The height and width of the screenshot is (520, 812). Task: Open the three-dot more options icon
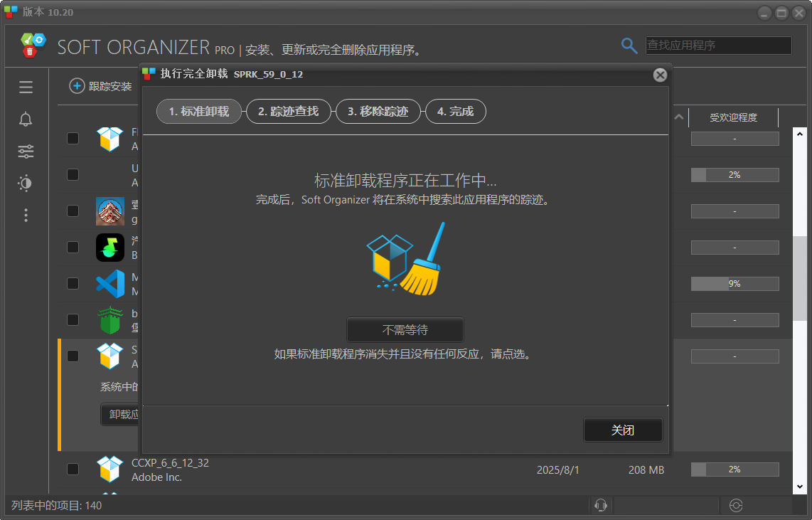point(26,215)
